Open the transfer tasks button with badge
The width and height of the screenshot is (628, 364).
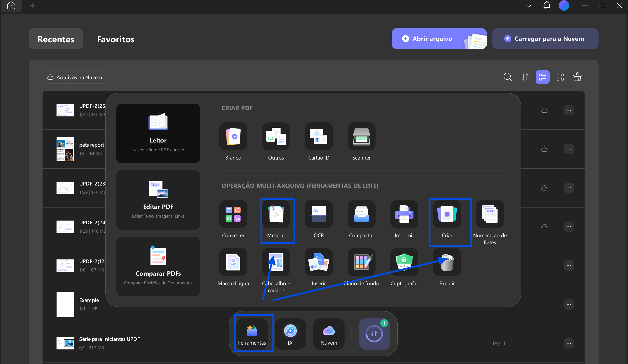pos(374,334)
